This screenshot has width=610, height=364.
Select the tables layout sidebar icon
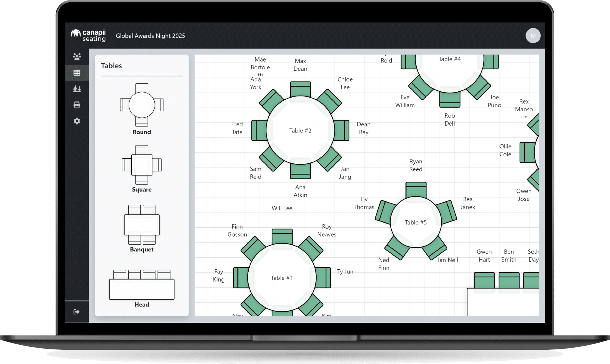(x=77, y=73)
